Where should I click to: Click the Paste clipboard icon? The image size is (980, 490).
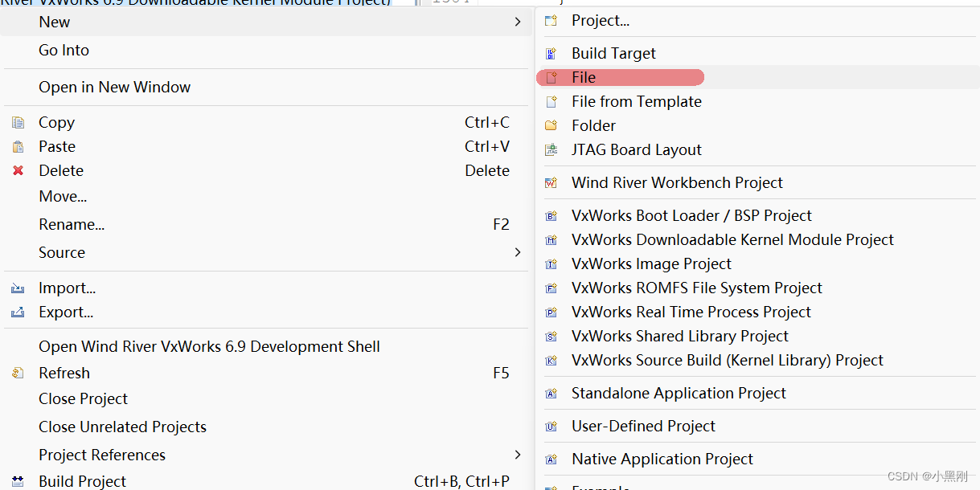click(x=18, y=147)
